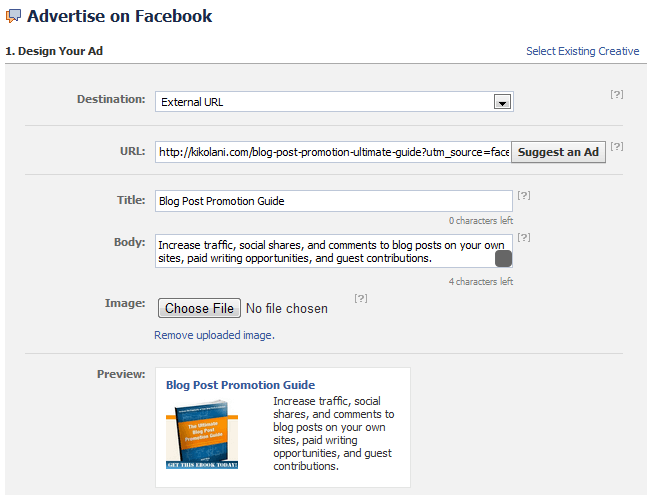The height and width of the screenshot is (500, 652).
Task: Click the help icon next to URL
Action: click(617, 146)
